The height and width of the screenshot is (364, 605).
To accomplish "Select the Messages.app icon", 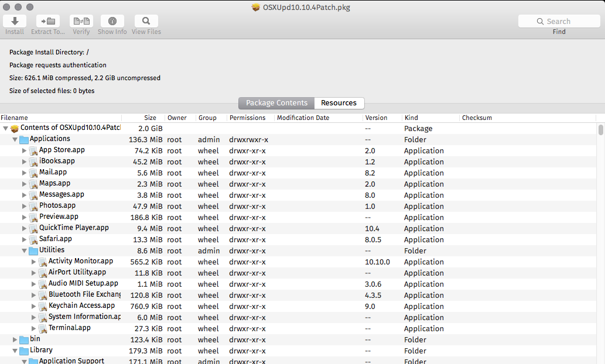I will (x=33, y=195).
